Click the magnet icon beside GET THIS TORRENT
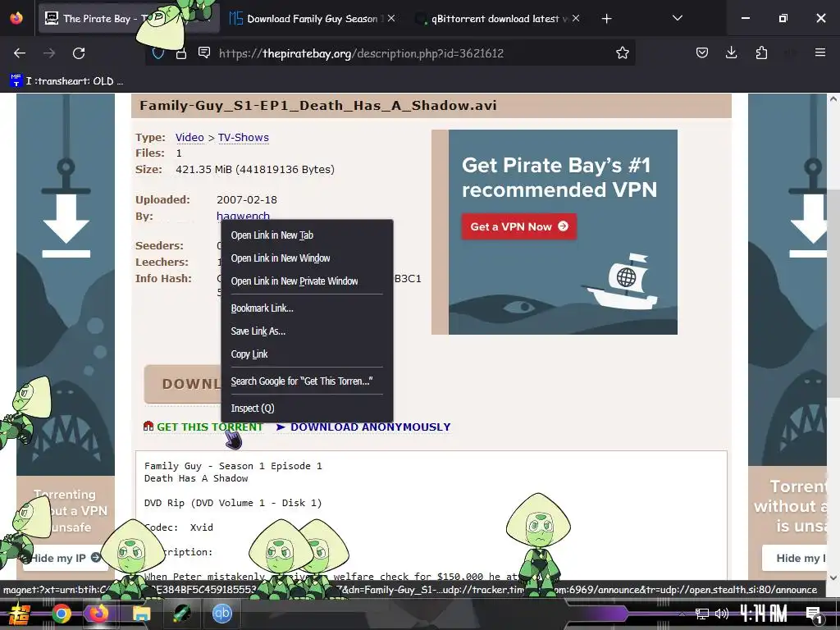The height and width of the screenshot is (630, 840). (x=148, y=427)
